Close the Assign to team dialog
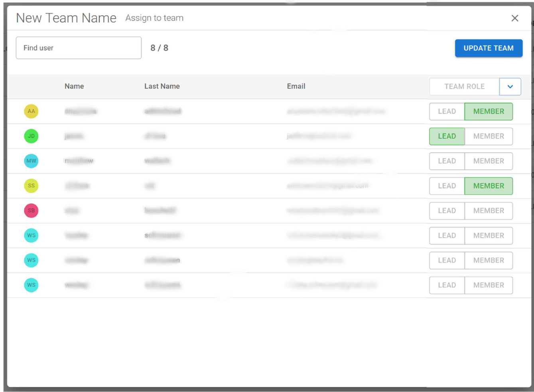This screenshot has height=392, width=534. tap(514, 18)
